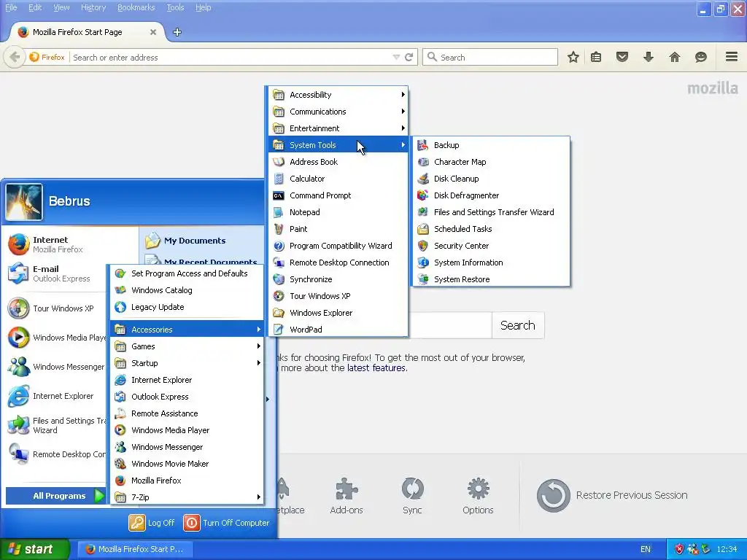Follow the latest features link
The image size is (747, 560).
[376, 368]
